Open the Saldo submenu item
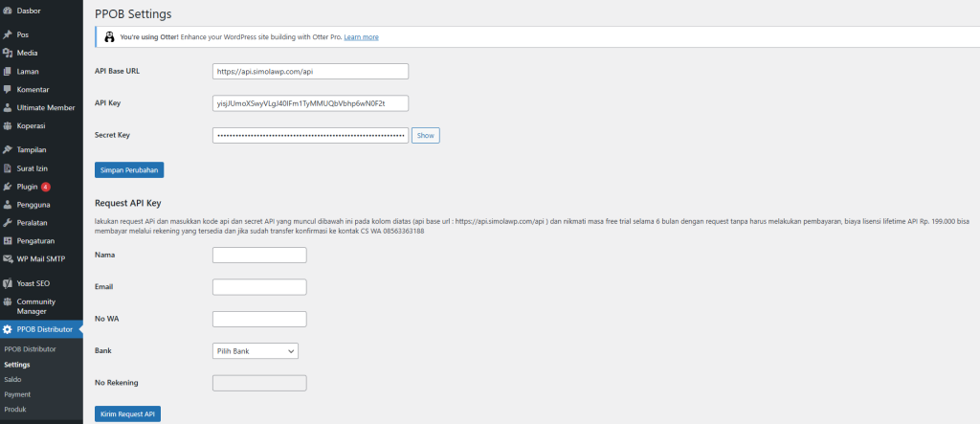 point(12,379)
